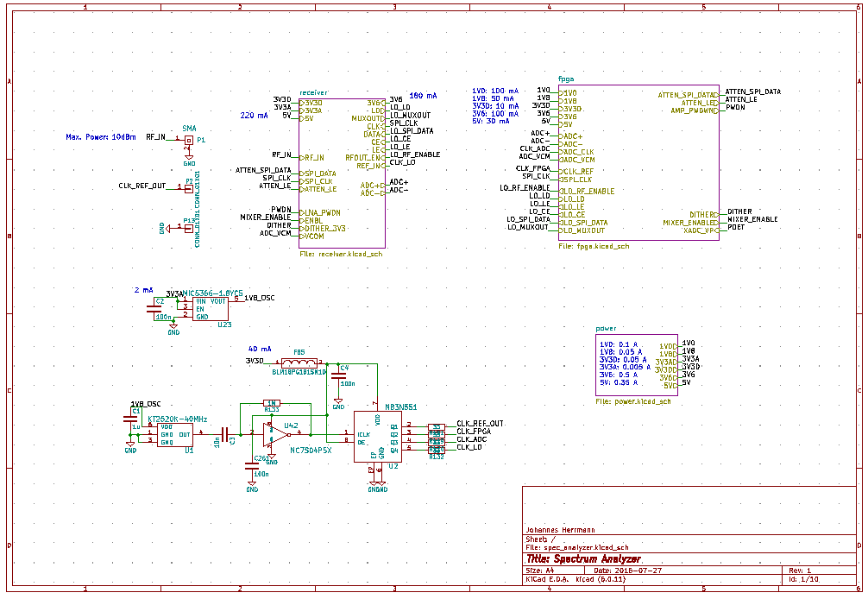Click the 3V3A label right of power sheet
The image size is (868, 599).
click(x=690, y=359)
